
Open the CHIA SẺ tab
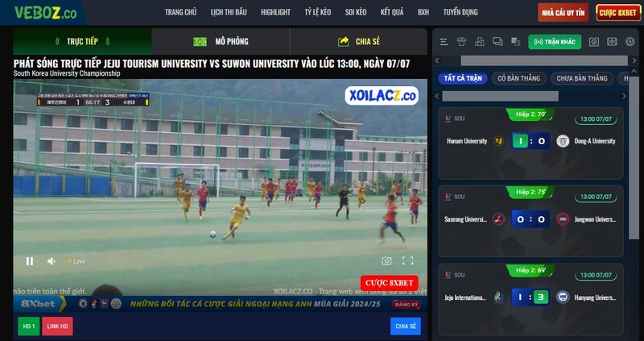pyautogui.click(x=358, y=42)
